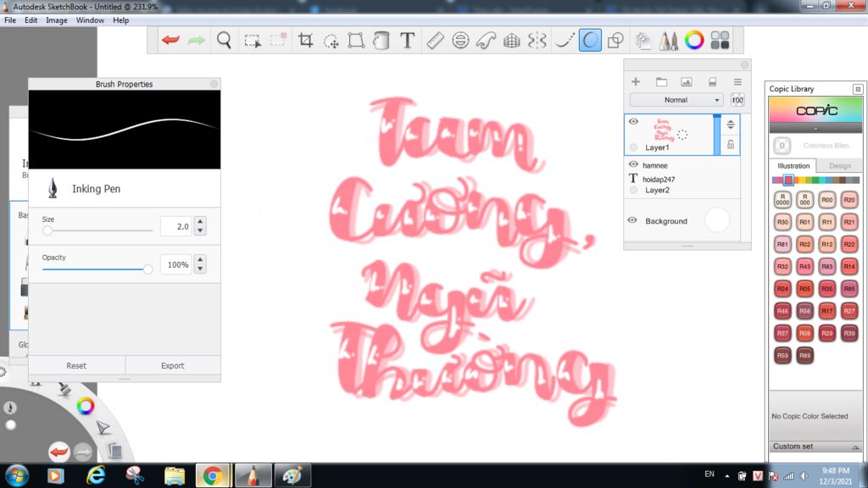Choose the Text tool in toolbar
Screen dimensions: 868x488
pos(408,40)
